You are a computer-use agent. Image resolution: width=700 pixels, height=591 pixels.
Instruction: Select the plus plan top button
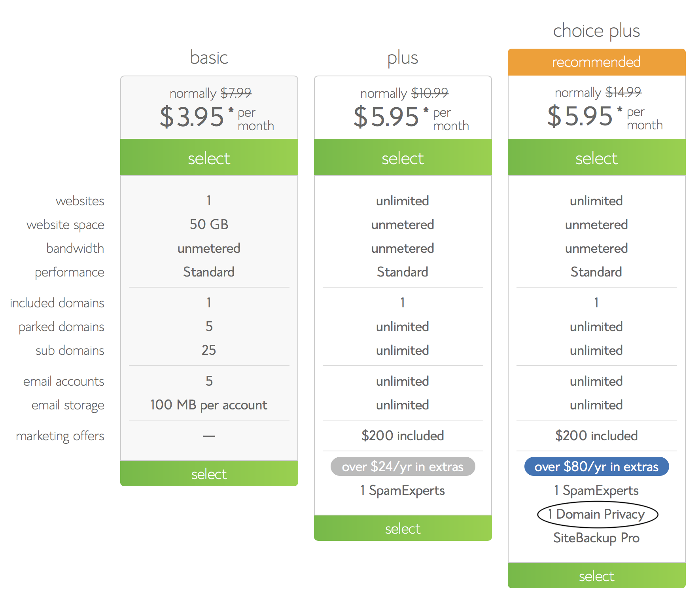(x=403, y=157)
